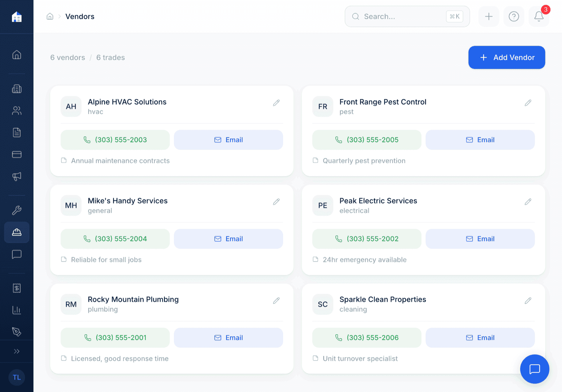Open the quick-add plus icon near search
The height and width of the screenshot is (392, 562).
(488, 17)
